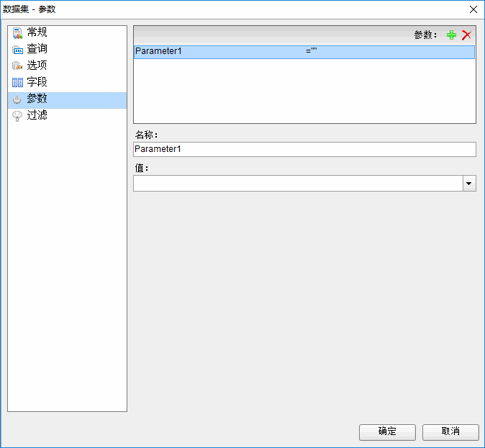
Task: Click the 字段 fields icon in sidebar
Action: 17,83
